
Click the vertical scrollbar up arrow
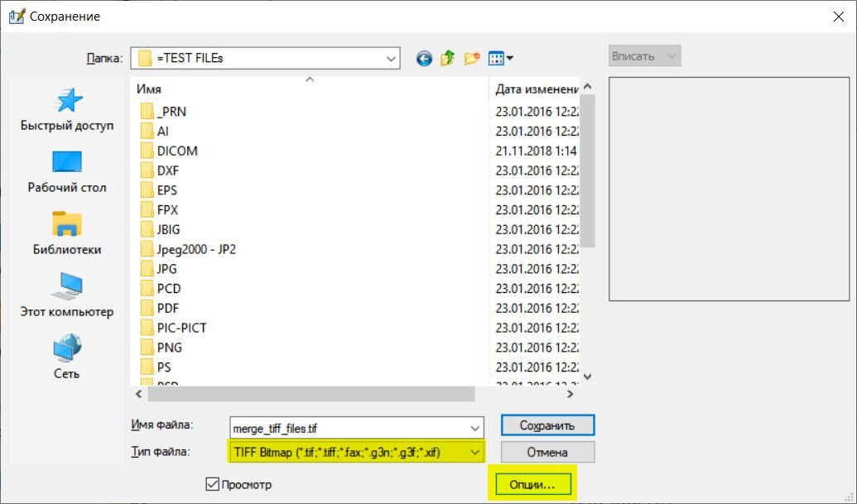588,86
